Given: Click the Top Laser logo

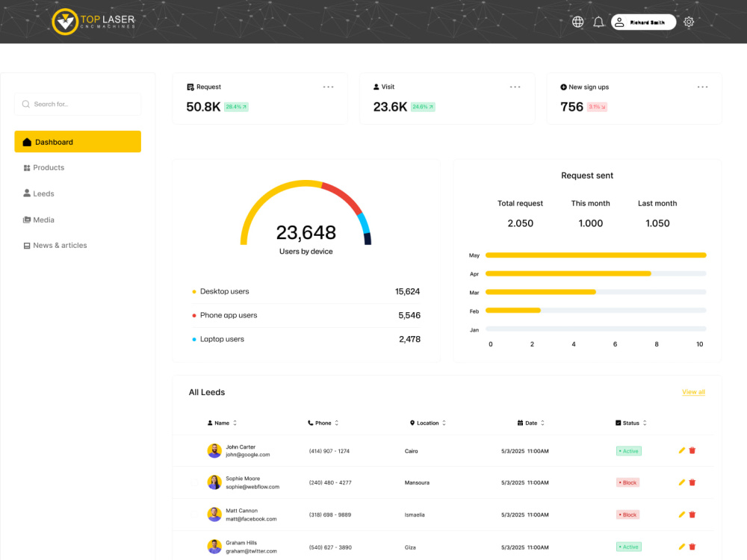Looking at the screenshot, I should pyautogui.click(x=93, y=22).
